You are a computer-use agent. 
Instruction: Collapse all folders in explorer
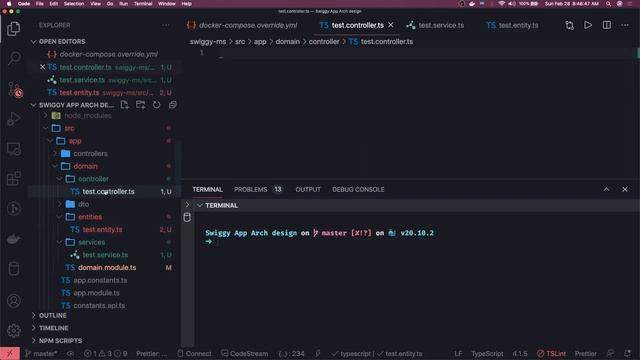point(172,105)
